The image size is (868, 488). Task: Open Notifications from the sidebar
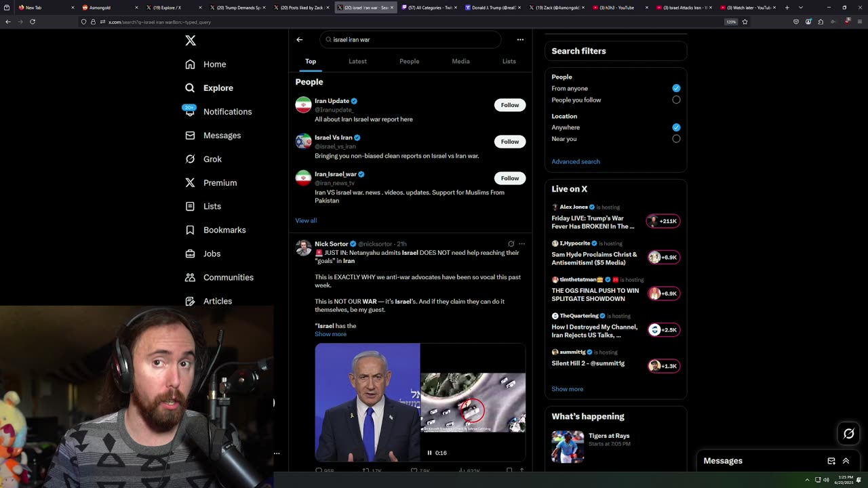218,112
